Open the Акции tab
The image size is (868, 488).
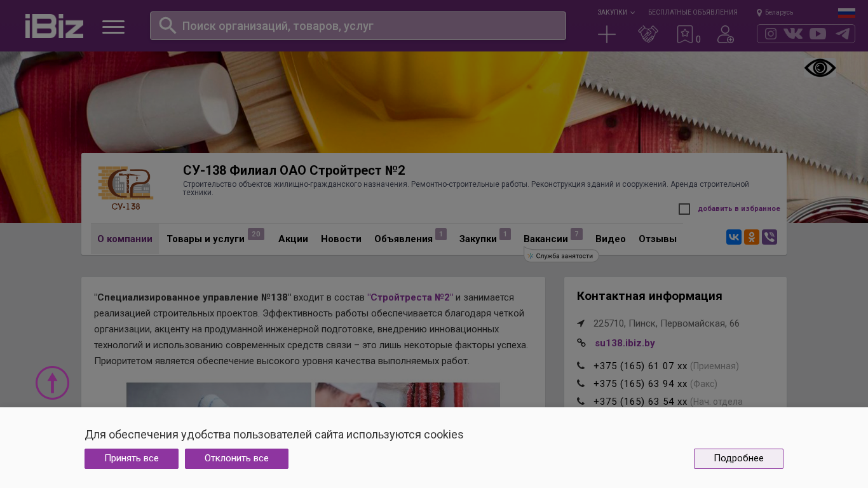pos(293,239)
